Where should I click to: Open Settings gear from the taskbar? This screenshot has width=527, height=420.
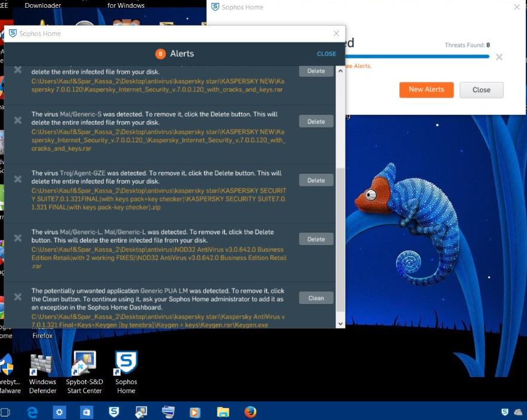(60, 412)
